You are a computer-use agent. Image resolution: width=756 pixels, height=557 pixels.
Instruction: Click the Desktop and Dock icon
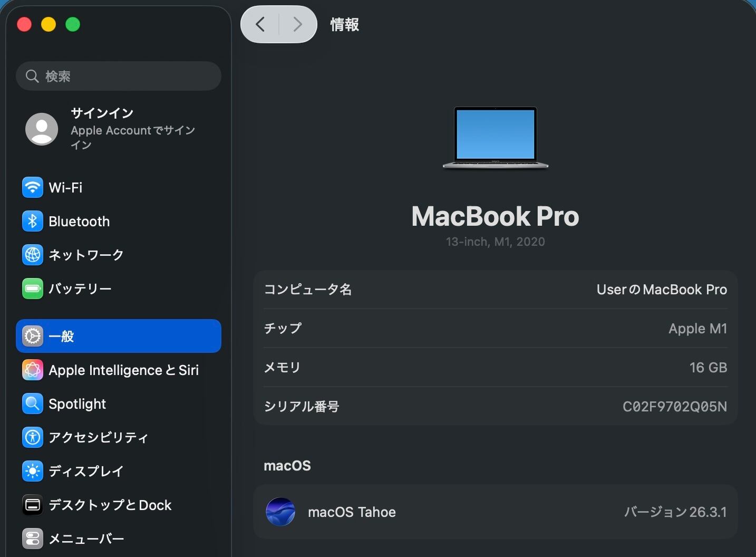coord(33,505)
